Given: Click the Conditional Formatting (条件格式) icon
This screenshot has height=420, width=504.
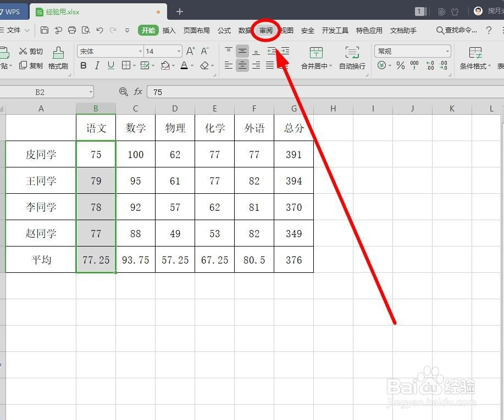Looking at the screenshot, I should click(475, 53).
